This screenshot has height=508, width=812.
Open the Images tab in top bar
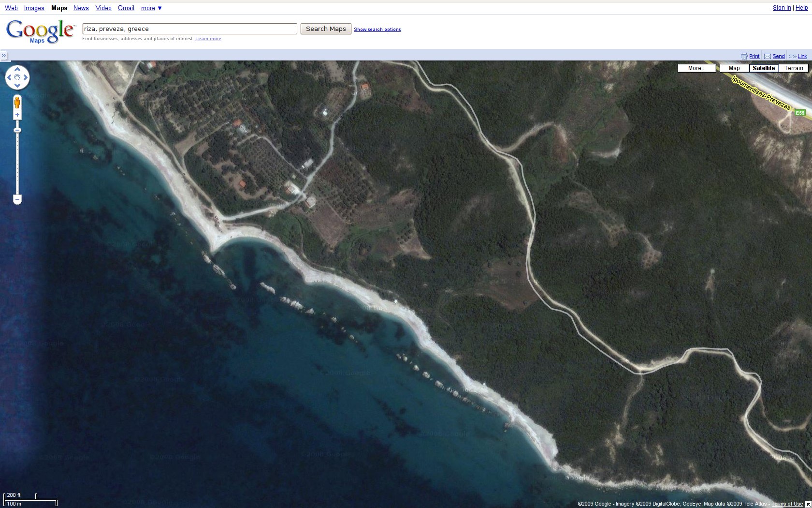click(34, 8)
